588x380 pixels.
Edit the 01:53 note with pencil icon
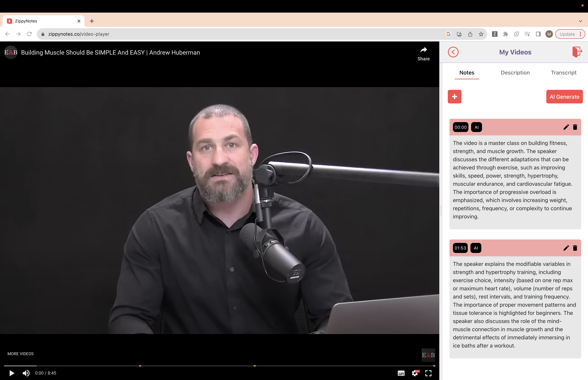566,248
